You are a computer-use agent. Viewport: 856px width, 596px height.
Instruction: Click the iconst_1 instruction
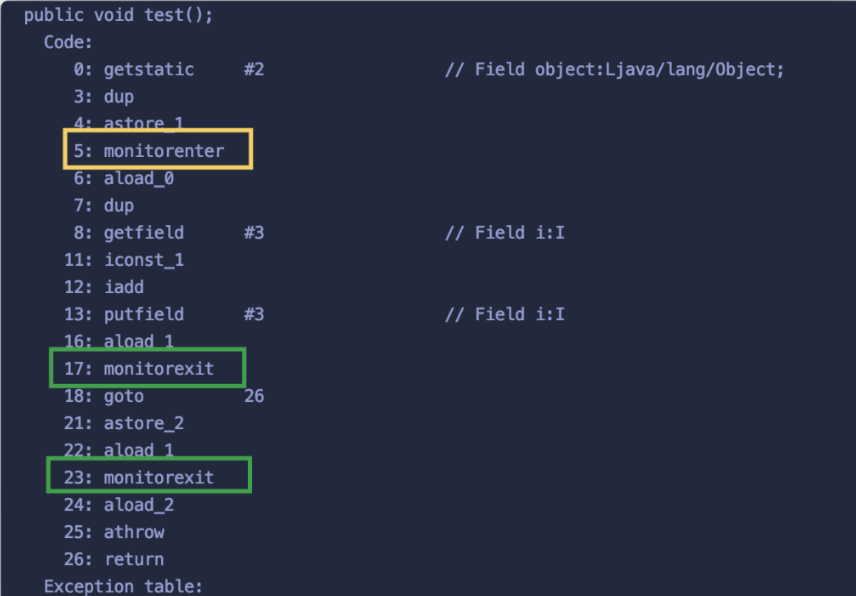coord(124,260)
